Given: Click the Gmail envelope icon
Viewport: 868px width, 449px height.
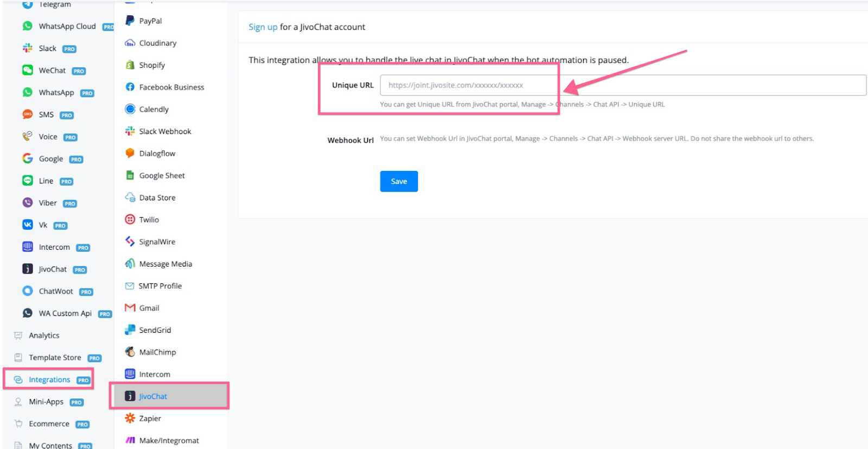Looking at the screenshot, I should pos(130,308).
